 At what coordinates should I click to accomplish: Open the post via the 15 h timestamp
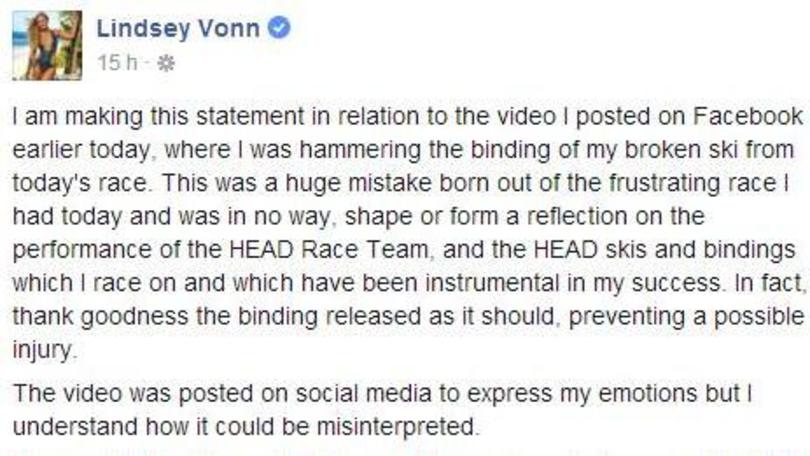tap(118, 63)
